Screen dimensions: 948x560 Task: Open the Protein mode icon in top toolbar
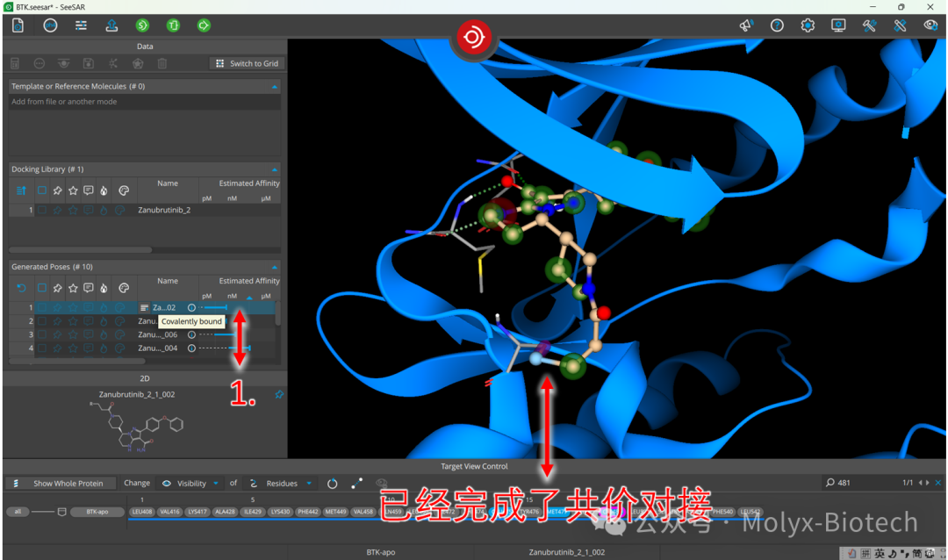click(x=18, y=25)
